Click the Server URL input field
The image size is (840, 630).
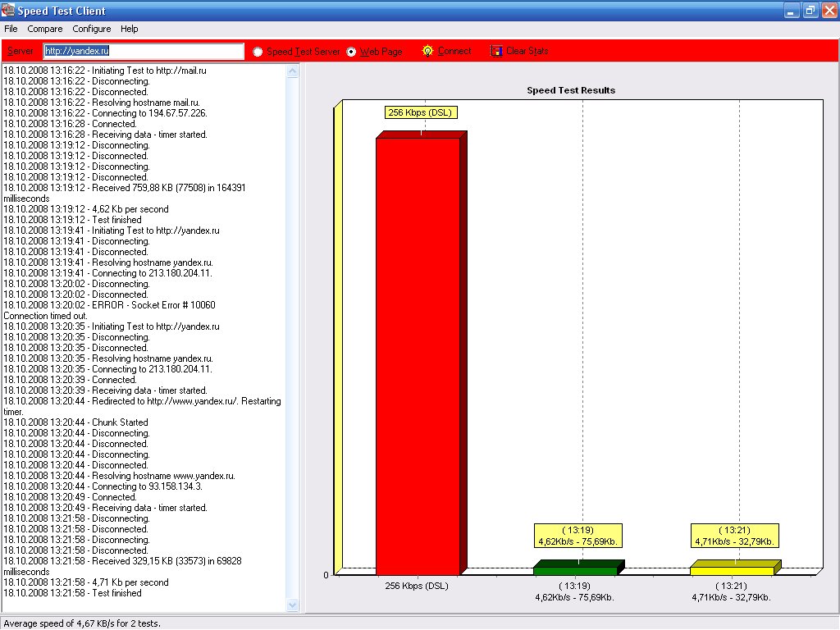point(144,51)
